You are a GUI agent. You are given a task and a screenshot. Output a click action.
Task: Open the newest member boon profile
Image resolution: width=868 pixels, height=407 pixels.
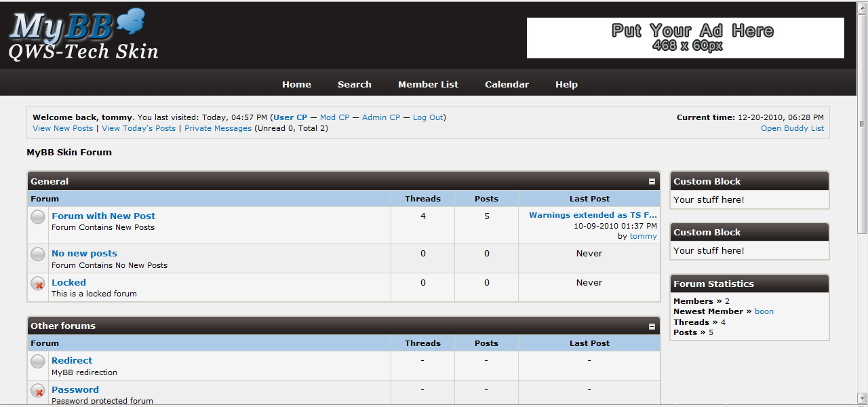[x=764, y=311]
